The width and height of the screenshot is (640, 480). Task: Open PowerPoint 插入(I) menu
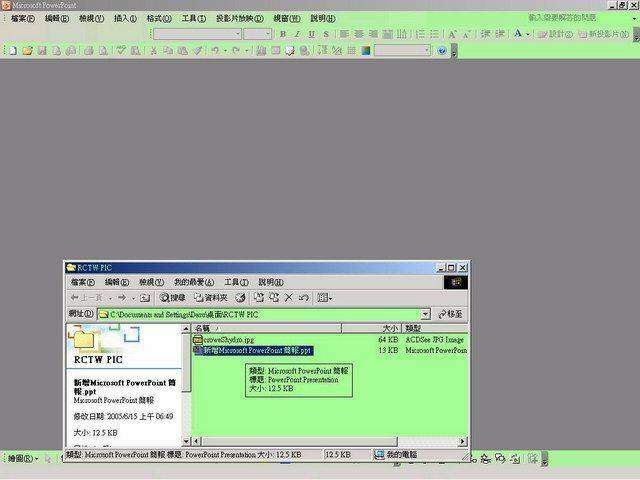(x=125, y=18)
